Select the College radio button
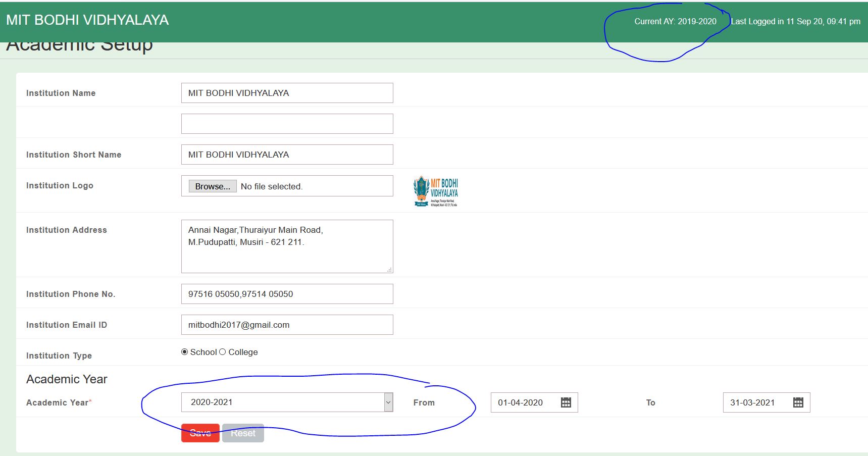Viewport: 868px width, 456px height. (x=223, y=352)
